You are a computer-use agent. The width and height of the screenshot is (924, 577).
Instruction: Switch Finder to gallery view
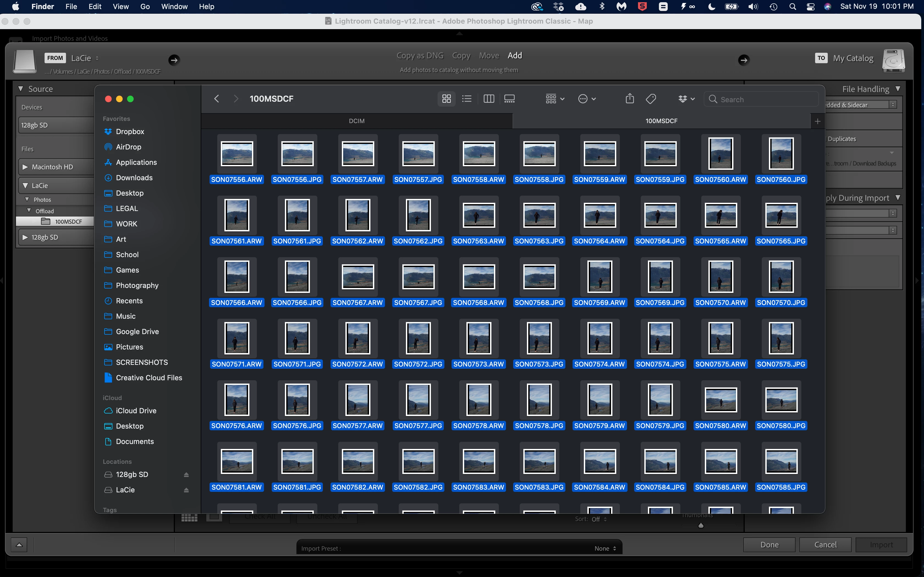click(x=509, y=99)
